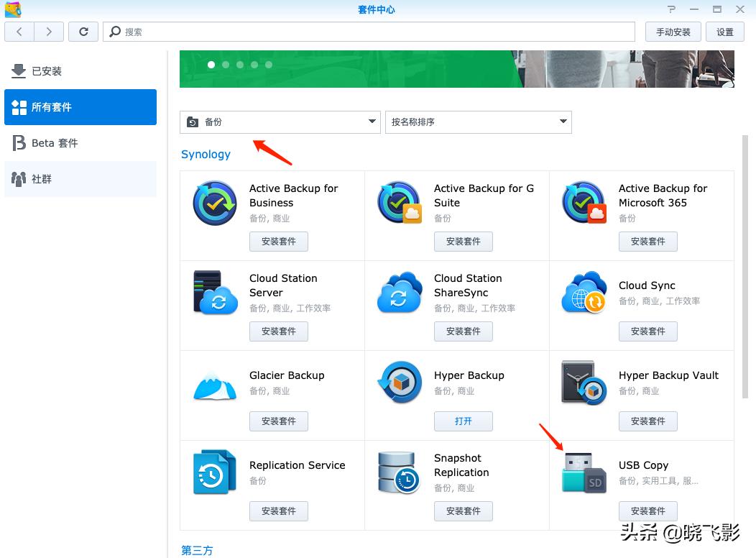Click the Hyper Backup Vault icon
The height and width of the screenshot is (558, 756).
584,382
